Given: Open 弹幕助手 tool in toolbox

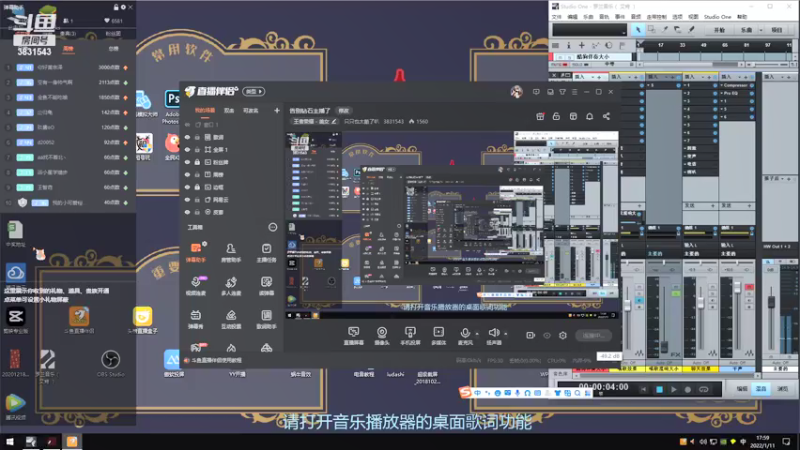Looking at the screenshot, I should (196, 253).
